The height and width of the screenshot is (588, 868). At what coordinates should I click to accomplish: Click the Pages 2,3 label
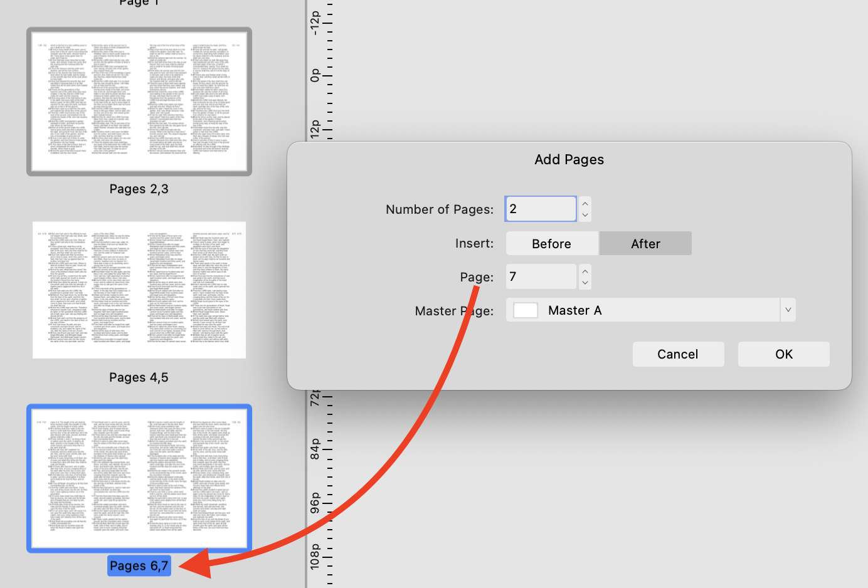(x=139, y=189)
